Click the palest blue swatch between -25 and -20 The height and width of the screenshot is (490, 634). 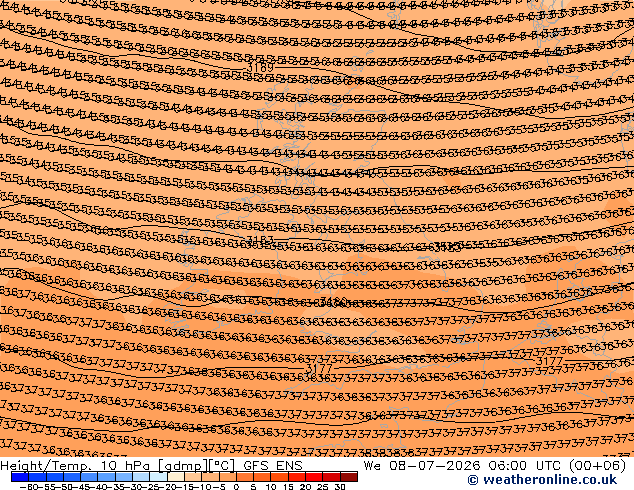158,477
